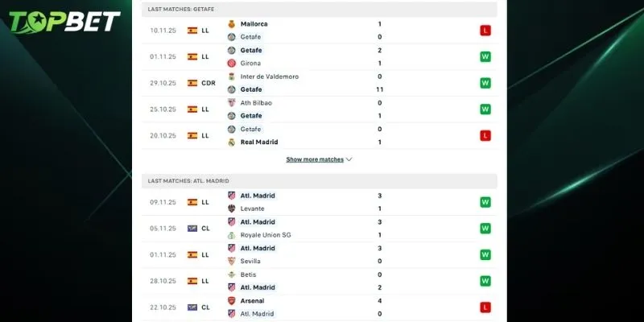Screen dimensions: 644x322
Task: Click the Arsenal club crest icon
Action: [231, 300]
